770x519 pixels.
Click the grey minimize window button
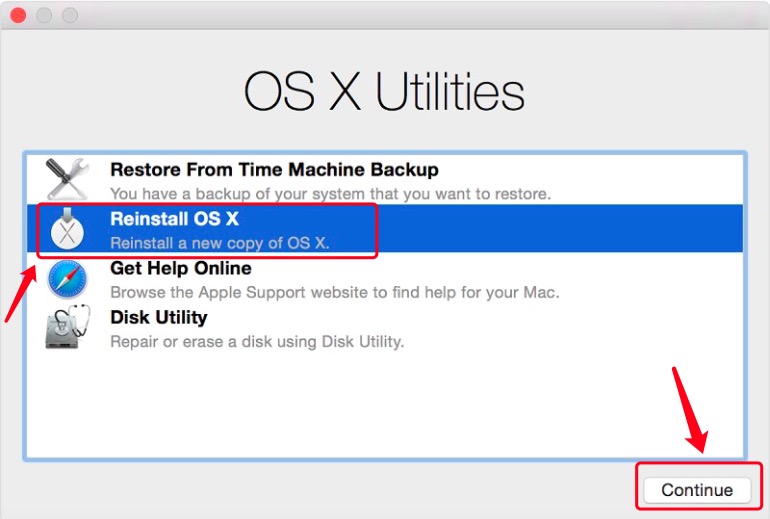point(44,16)
